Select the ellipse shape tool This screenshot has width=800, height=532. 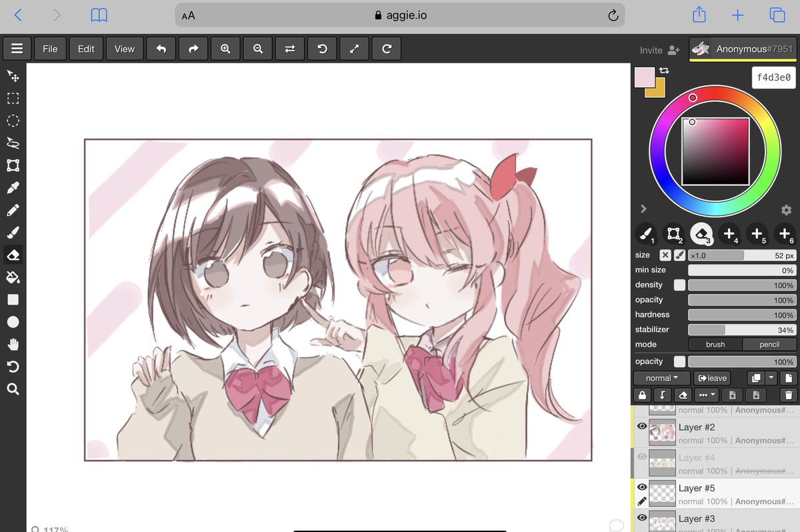pos(13,322)
